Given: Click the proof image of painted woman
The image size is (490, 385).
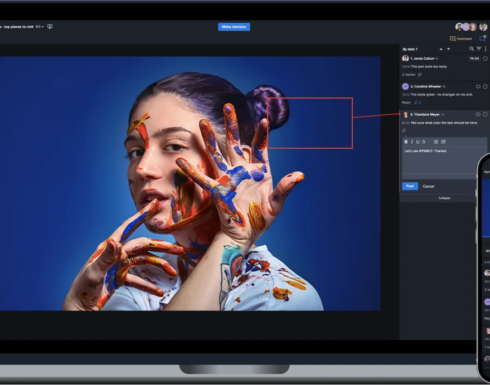Looking at the screenshot, I should 190,184.
